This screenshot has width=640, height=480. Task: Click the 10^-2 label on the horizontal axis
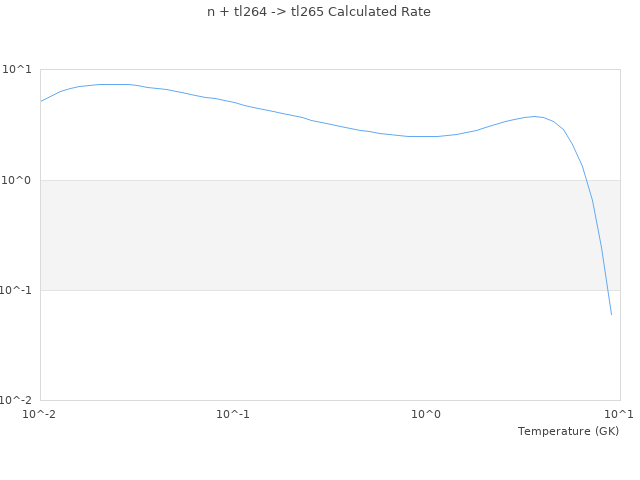[x=40, y=414]
